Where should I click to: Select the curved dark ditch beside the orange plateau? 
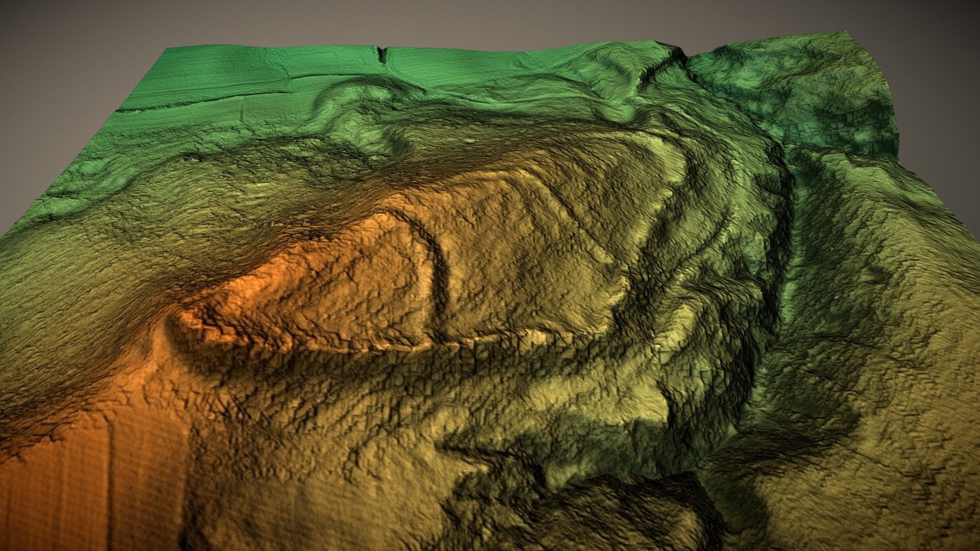pyautogui.click(x=437, y=275)
